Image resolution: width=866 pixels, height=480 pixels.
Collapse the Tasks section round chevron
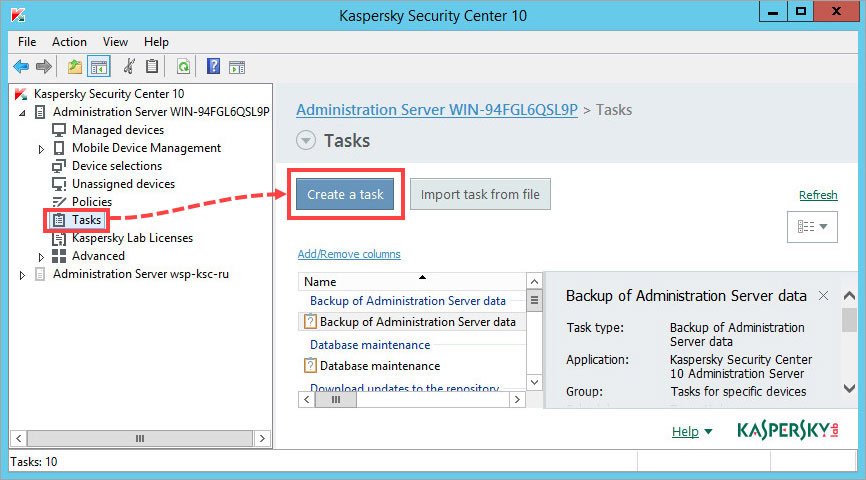(305, 140)
